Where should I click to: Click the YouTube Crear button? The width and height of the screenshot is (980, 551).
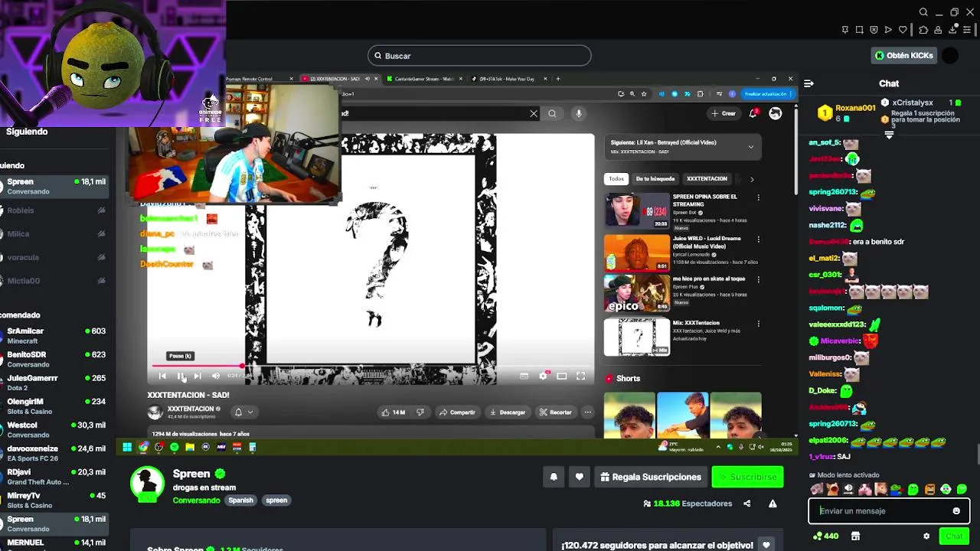724,113
